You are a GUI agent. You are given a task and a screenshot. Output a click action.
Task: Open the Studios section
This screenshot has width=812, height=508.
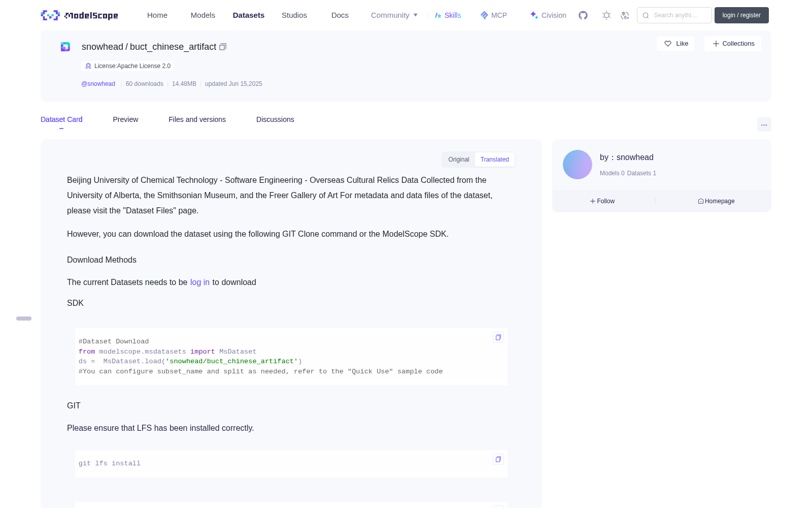click(294, 15)
